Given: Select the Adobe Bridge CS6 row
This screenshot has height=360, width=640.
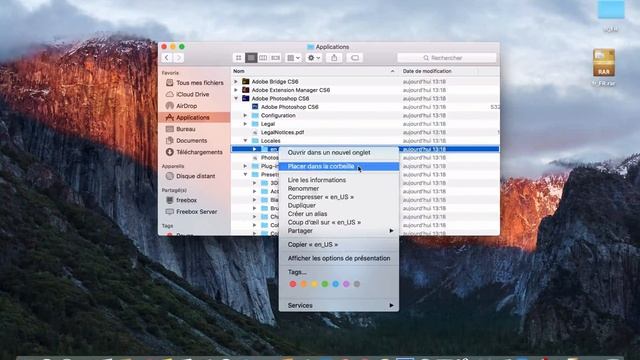Looking at the screenshot, I should (x=365, y=82).
